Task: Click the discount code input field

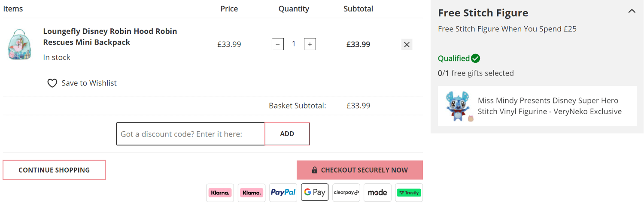Action: 191,134
